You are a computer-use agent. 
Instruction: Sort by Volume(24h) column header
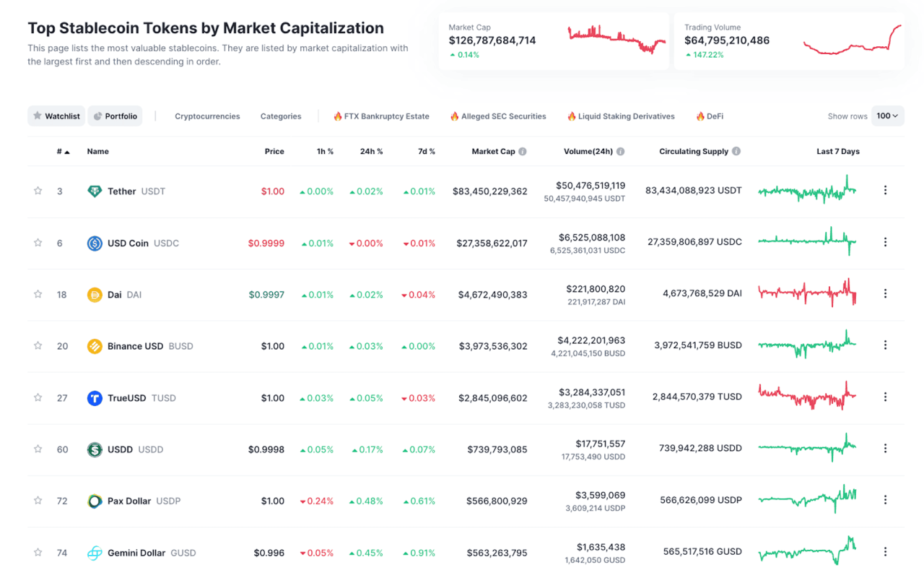(x=588, y=152)
